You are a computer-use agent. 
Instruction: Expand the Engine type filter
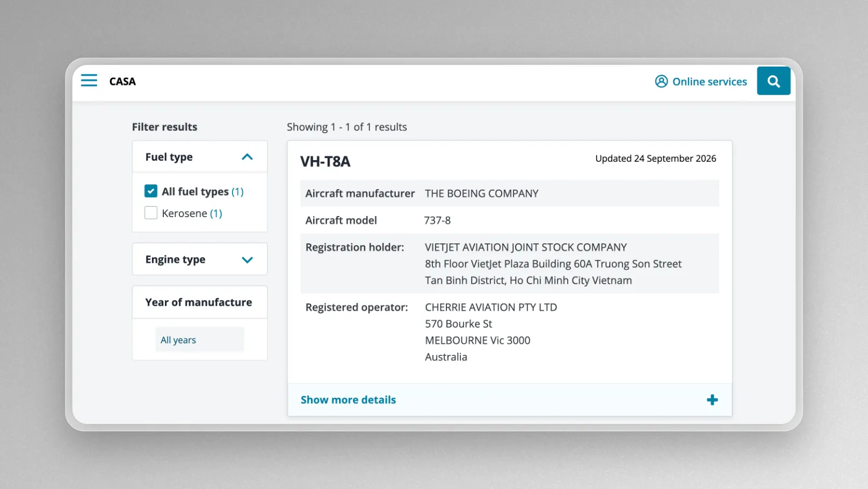200,260
